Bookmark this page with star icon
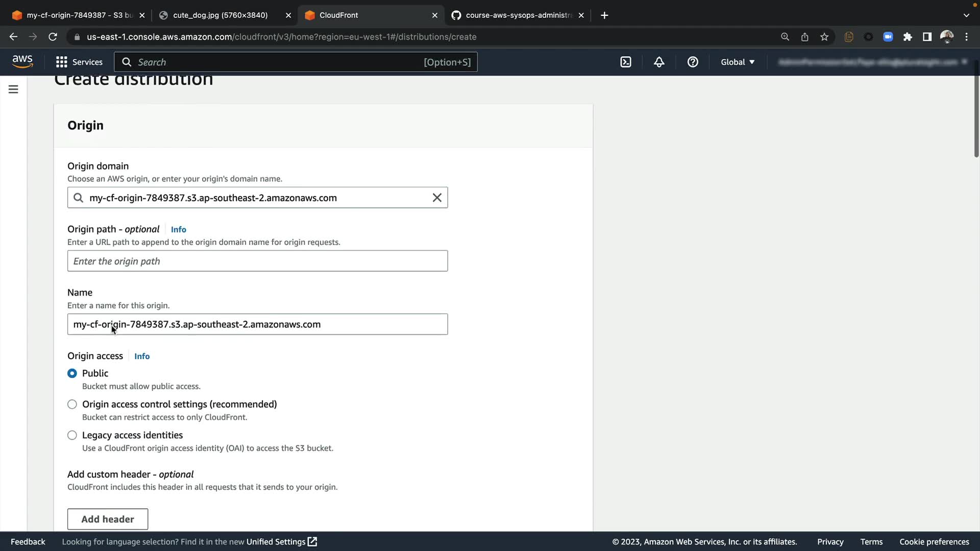The height and width of the screenshot is (551, 980). coord(824,37)
